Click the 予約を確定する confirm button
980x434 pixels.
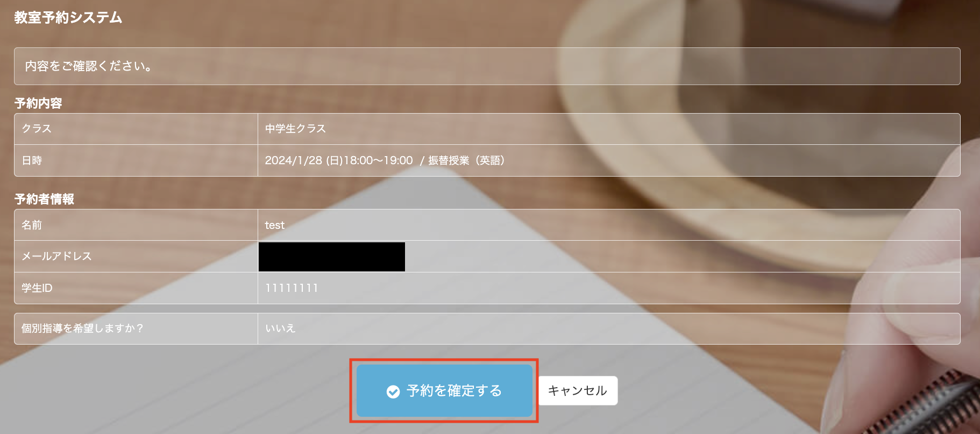click(x=444, y=390)
